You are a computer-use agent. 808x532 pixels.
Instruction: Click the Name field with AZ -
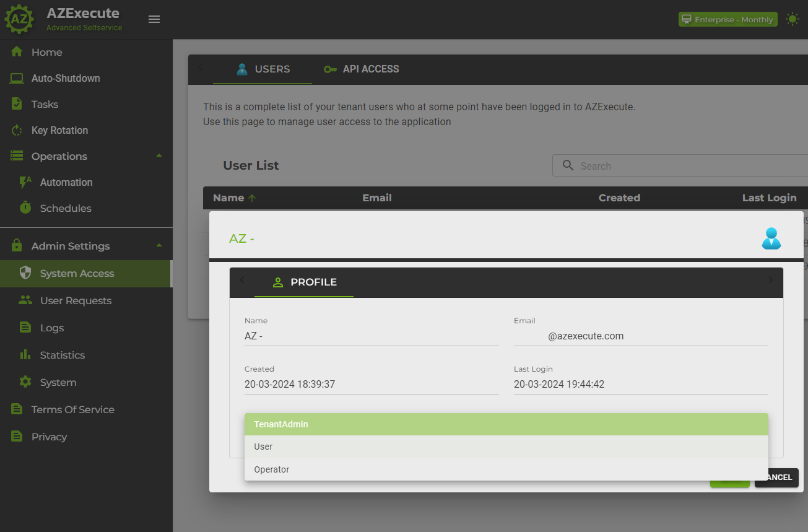[x=371, y=336]
